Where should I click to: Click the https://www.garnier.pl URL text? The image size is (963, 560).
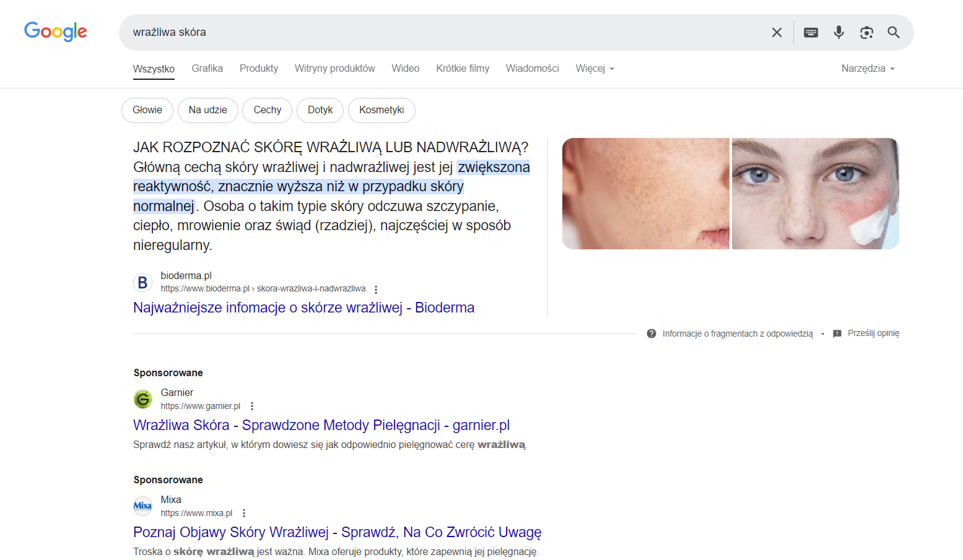pyautogui.click(x=201, y=406)
